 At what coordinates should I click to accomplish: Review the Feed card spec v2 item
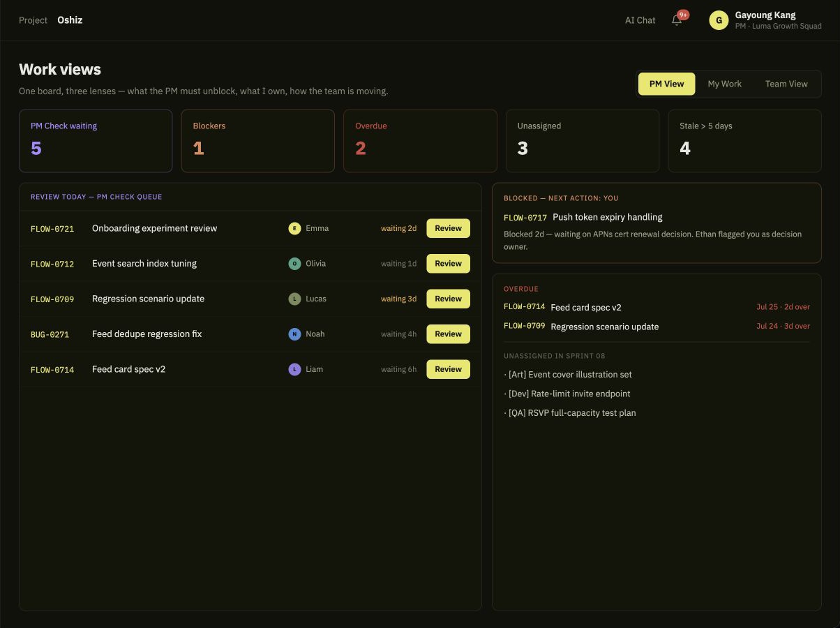(448, 369)
